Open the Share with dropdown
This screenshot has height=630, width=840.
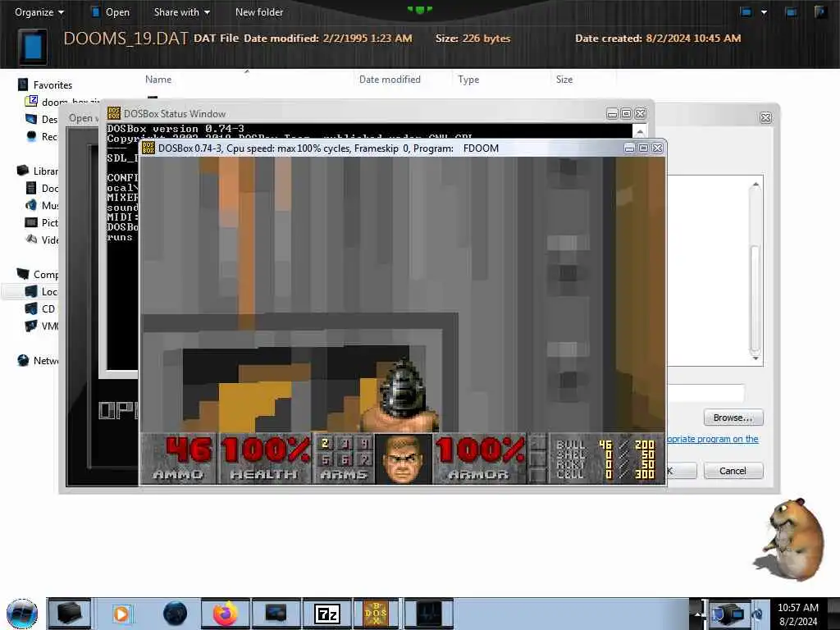tap(181, 11)
